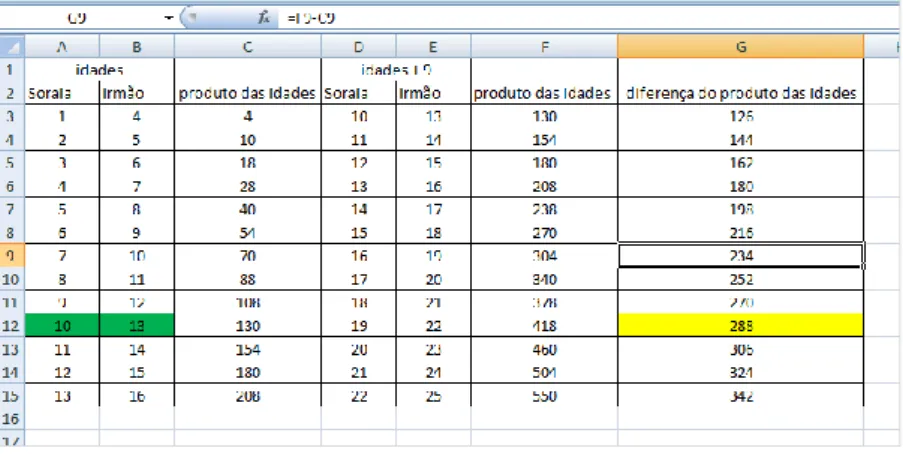Click cell with value 504
This screenshot has height=454, width=903.
click(x=544, y=372)
